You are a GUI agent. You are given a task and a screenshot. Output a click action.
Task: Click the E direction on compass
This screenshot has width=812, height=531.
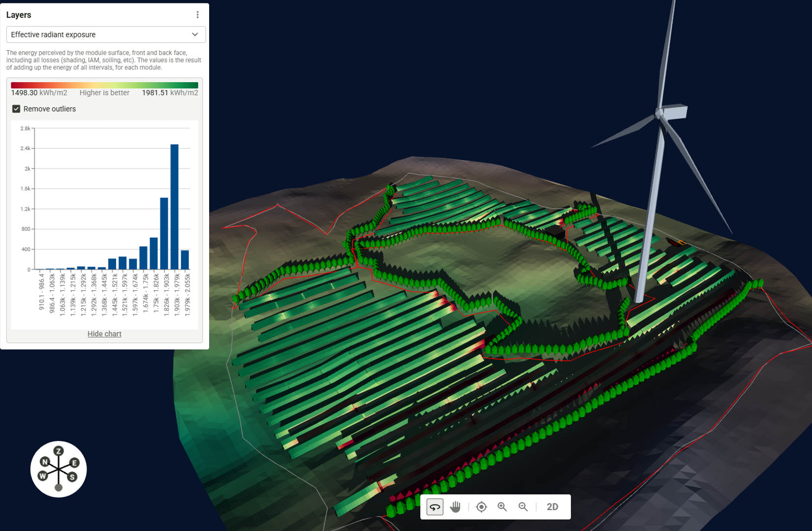[74, 463]
